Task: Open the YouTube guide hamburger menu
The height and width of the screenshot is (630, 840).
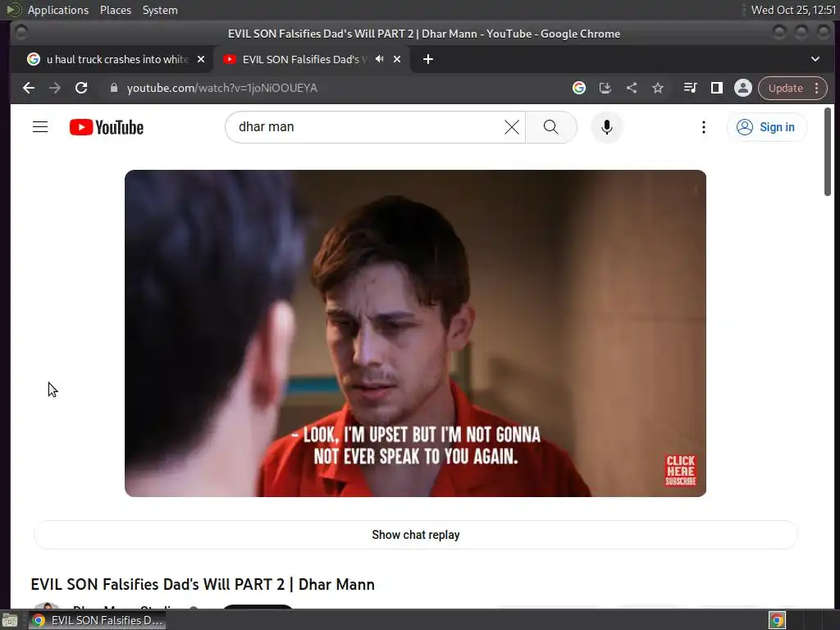Action: (x=40, y=127)
